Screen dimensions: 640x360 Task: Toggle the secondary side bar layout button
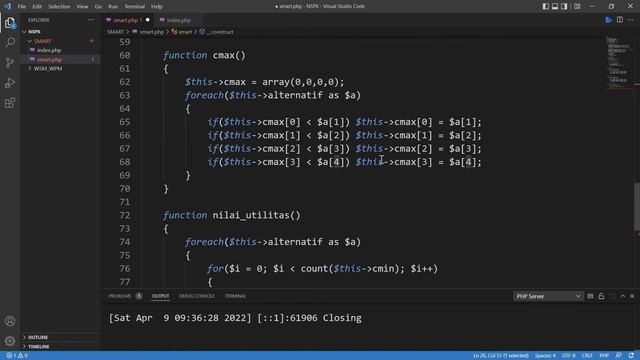point(564,6)
